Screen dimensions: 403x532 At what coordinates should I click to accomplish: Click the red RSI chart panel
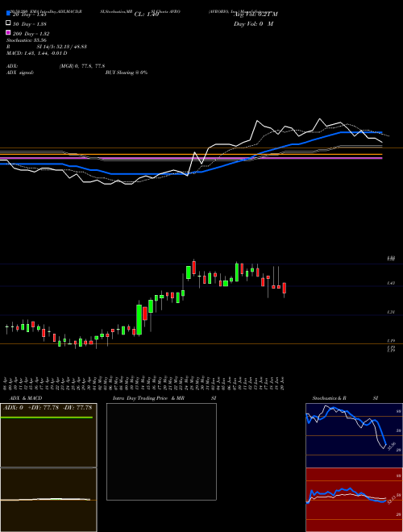[354, 500]
